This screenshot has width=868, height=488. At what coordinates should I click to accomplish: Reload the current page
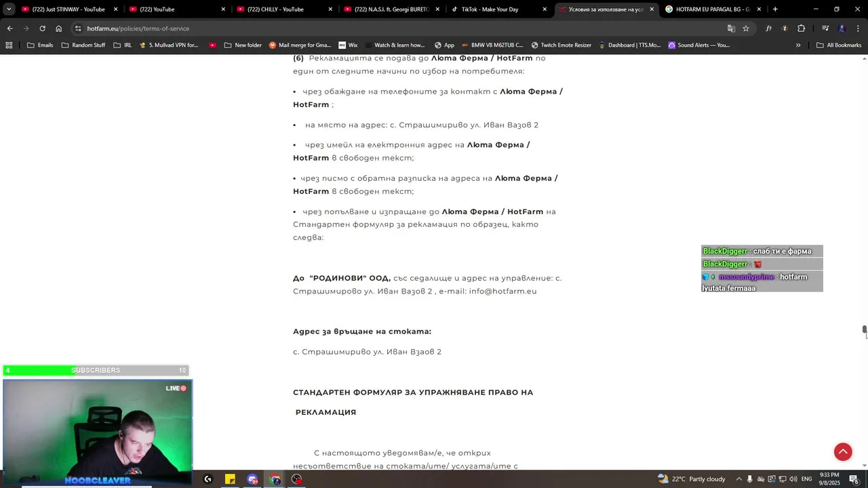tap(42, 28)
